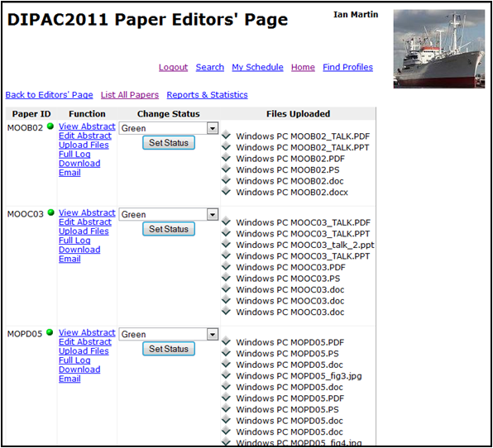View Abstract of paper MOPD05
Viewport: 493px width, 448px height.
(87, 332)
